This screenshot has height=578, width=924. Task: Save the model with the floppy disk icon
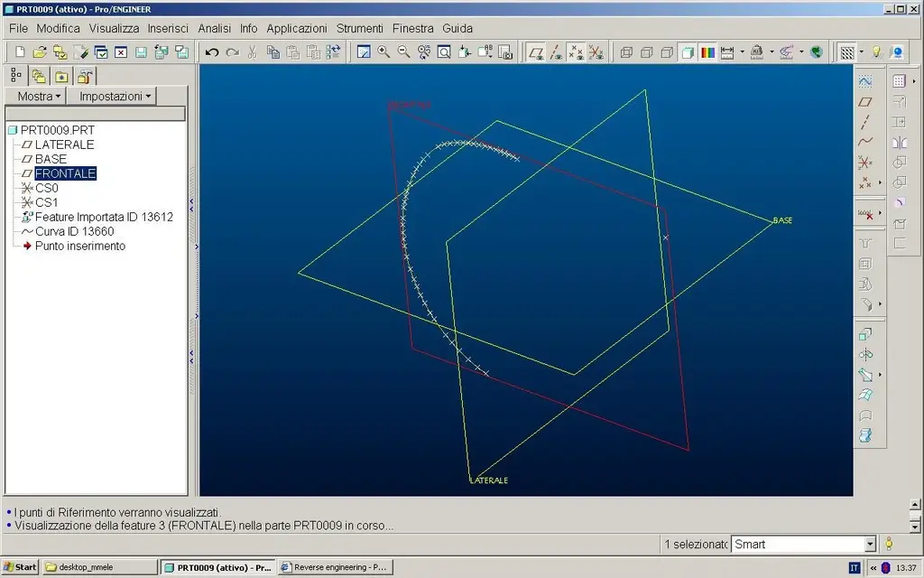[141, 51]
